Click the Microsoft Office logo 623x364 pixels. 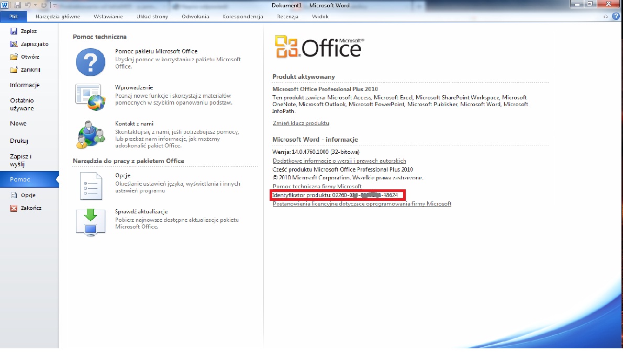319,47
